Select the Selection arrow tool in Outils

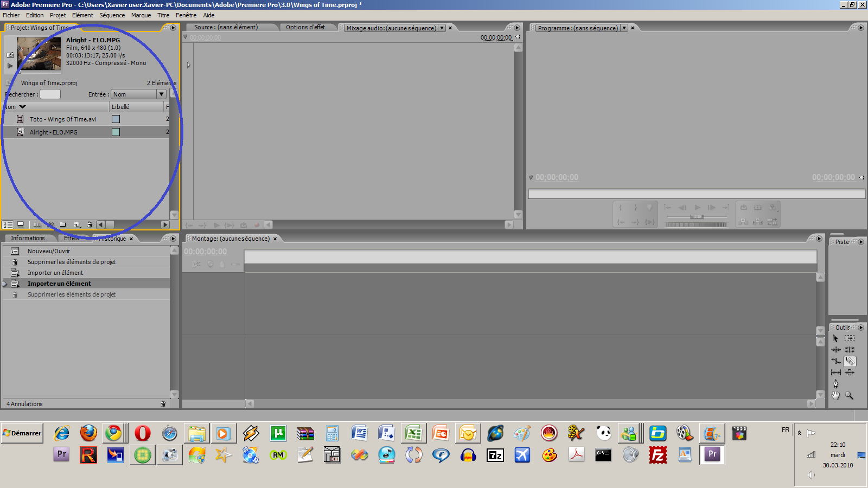[835, 338]
